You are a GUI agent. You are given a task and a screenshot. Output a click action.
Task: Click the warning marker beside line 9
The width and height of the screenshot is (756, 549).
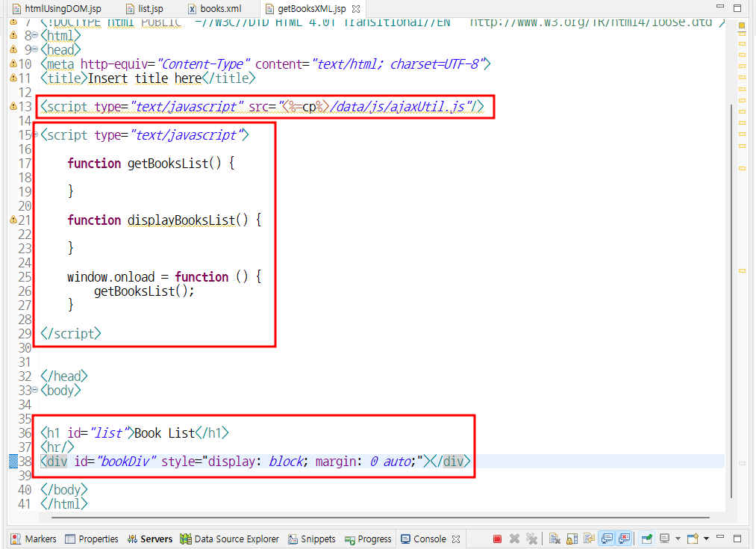pyautogui.click(x=13, y=49)
